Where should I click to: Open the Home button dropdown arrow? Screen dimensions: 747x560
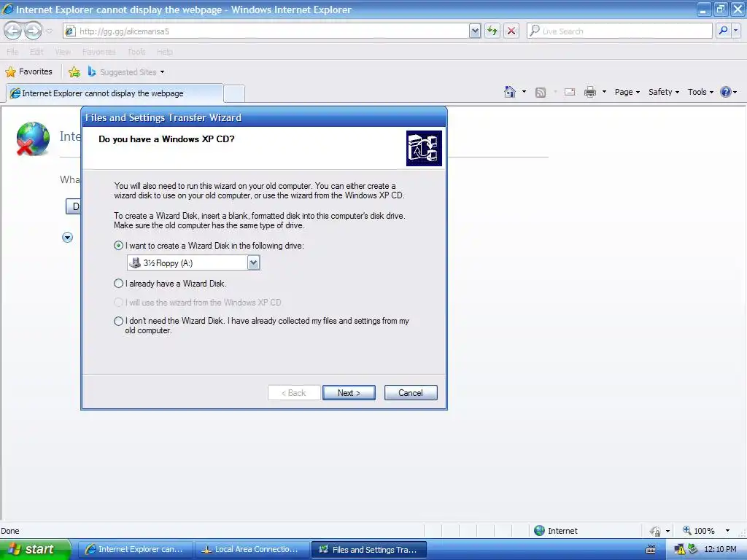pyautogui.click(x=524, y=92)
